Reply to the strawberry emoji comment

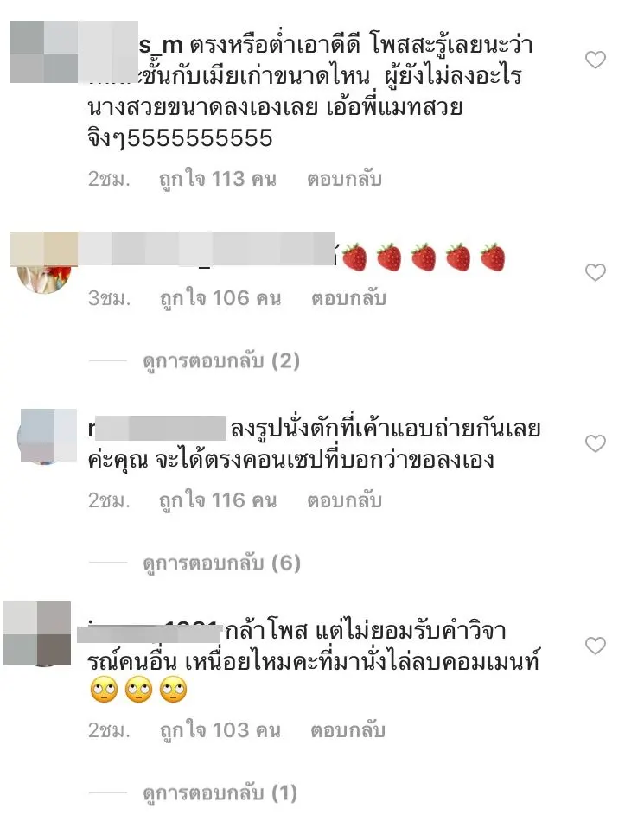click(x=349, y=298)
